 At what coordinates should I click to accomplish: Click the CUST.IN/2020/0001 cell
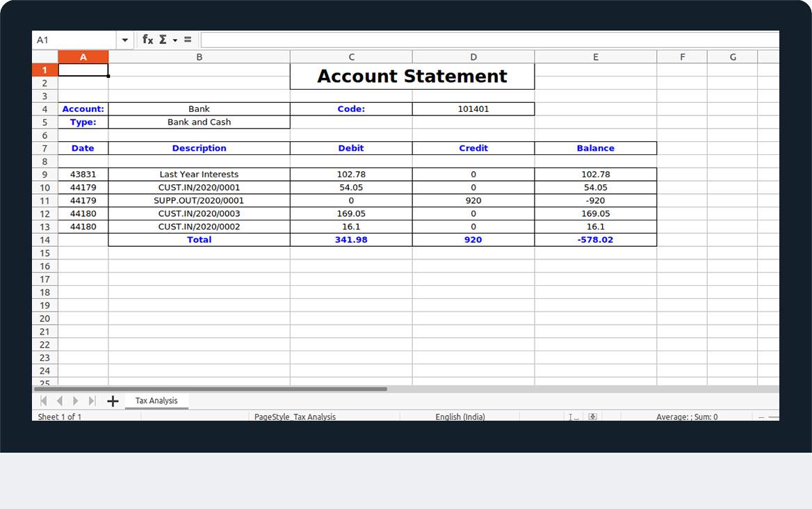(x=200, y=188)
